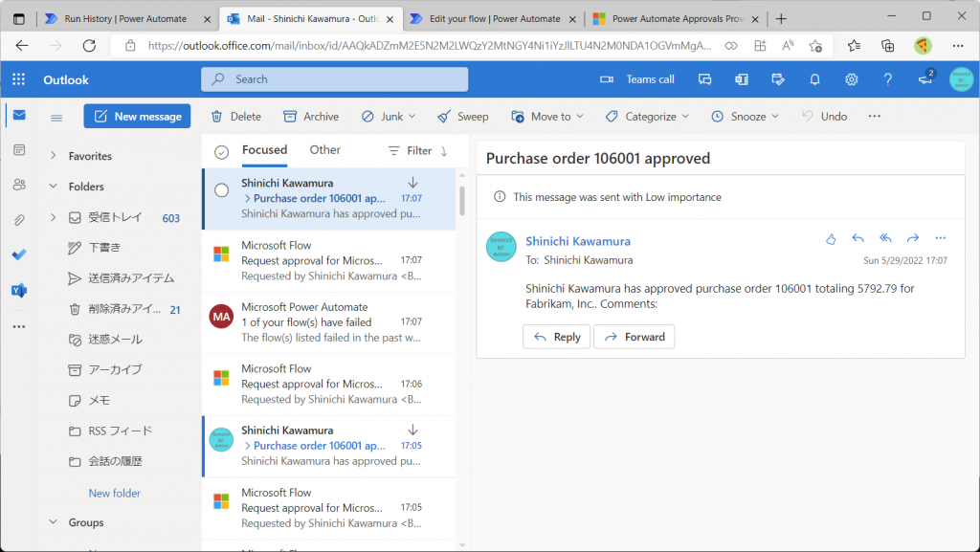Collapse the Groups section
The width and height of the screenshot is (980, 552).
(x=54, y=522)
